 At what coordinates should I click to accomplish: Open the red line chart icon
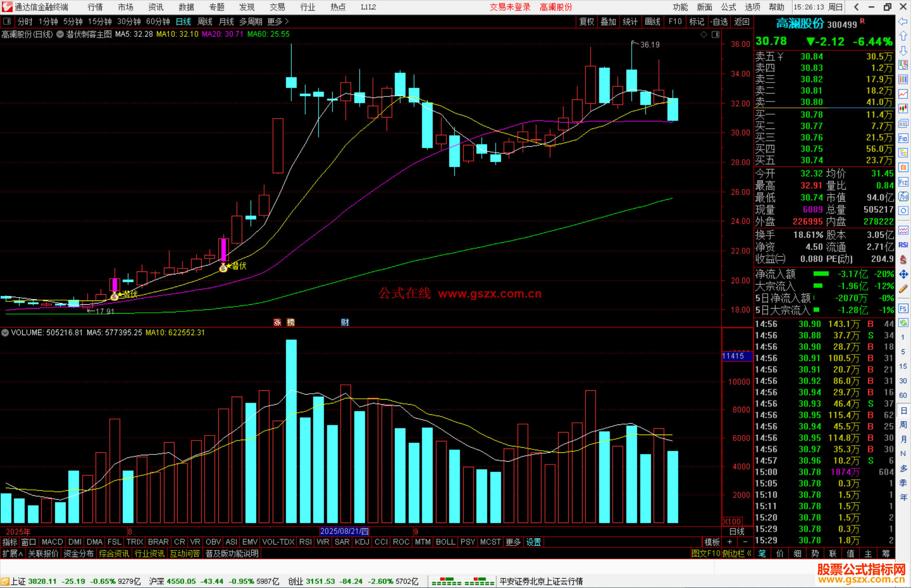tap(903, 94)
